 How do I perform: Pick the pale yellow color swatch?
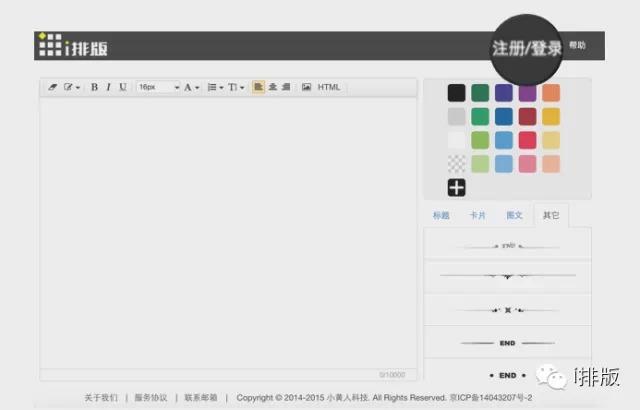[551, 140]
